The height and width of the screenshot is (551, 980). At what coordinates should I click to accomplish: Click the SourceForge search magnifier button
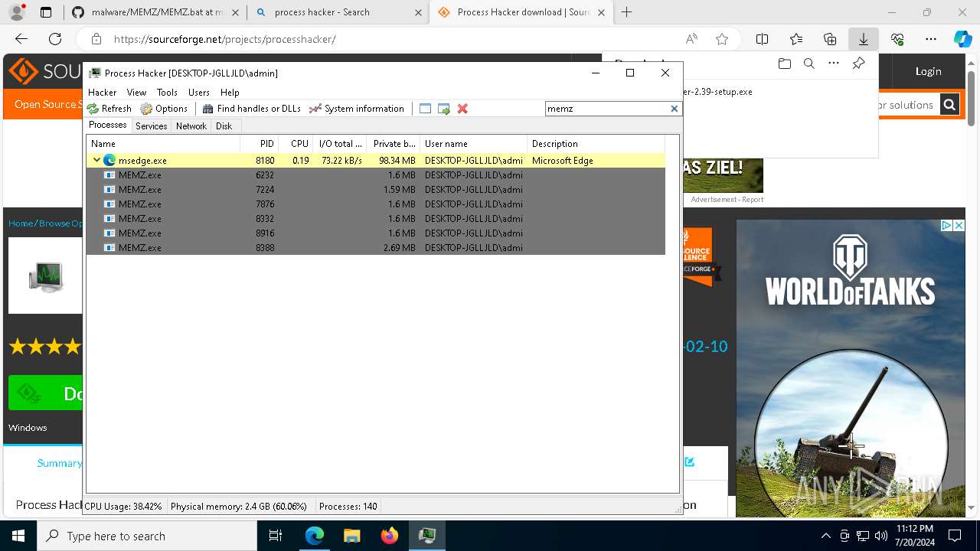click(949, 105)
